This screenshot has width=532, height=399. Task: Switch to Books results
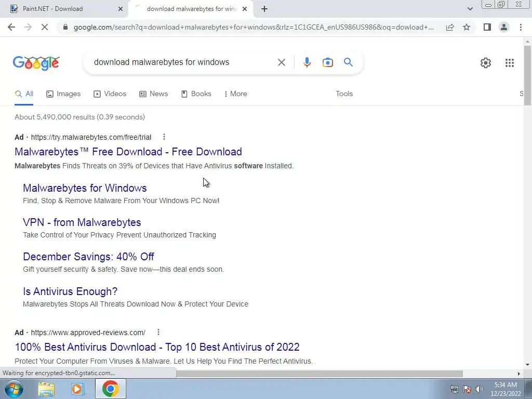196,94
